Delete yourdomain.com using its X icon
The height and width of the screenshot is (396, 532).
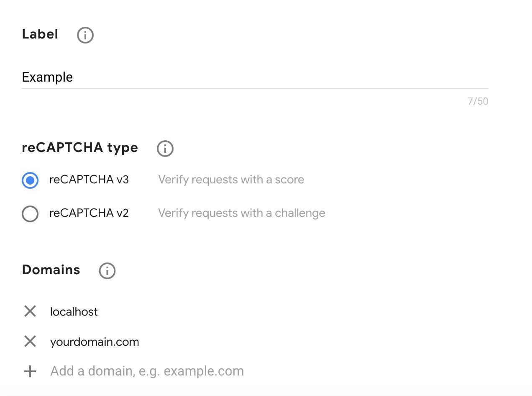(x=30, y=342)
